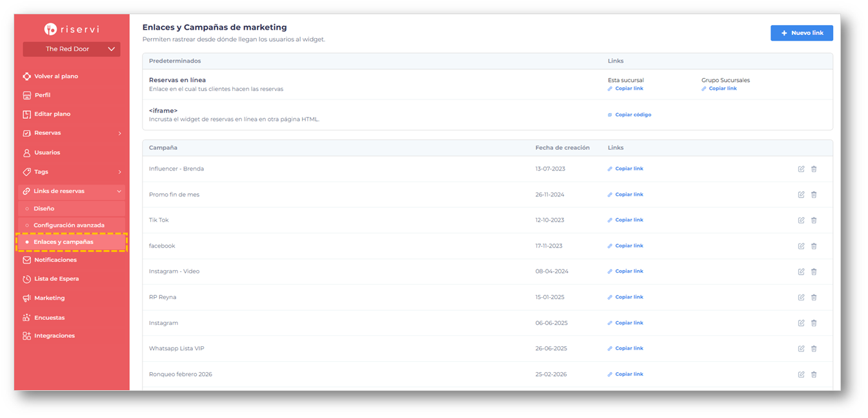This screenshot has width=868, height=418.
Task: Edit the Tik Tok campaign
Action: [801, 220]
